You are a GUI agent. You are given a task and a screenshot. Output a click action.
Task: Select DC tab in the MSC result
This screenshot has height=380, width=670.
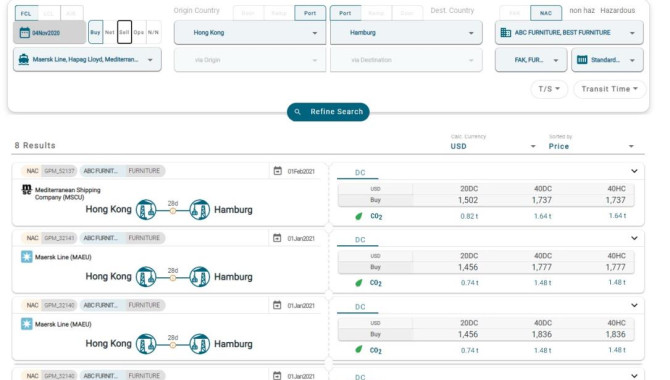360,173
